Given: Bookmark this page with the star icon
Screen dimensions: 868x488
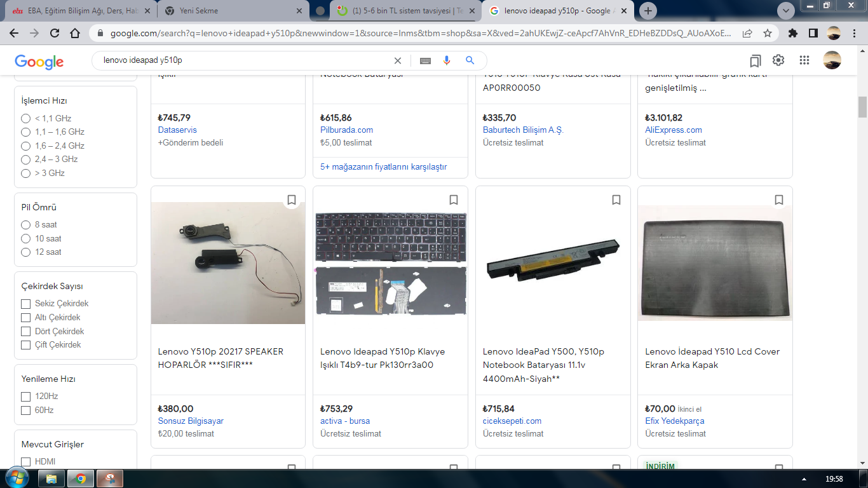Looking at the screenshot, I should (x=768, y=34).
